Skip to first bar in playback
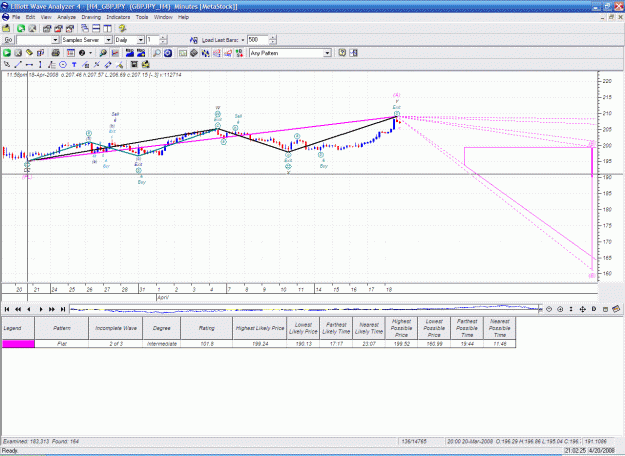Screen dimensions: 625x456 point(7,309)
